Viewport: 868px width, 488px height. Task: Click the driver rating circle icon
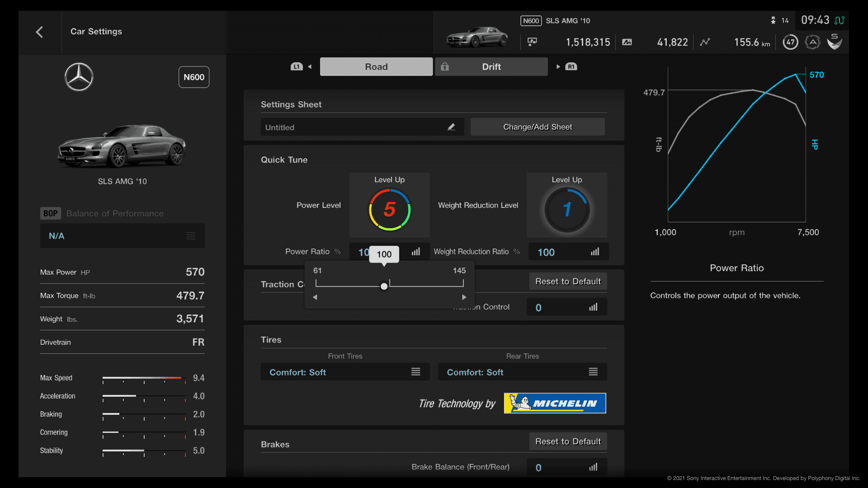pos(812,42)
